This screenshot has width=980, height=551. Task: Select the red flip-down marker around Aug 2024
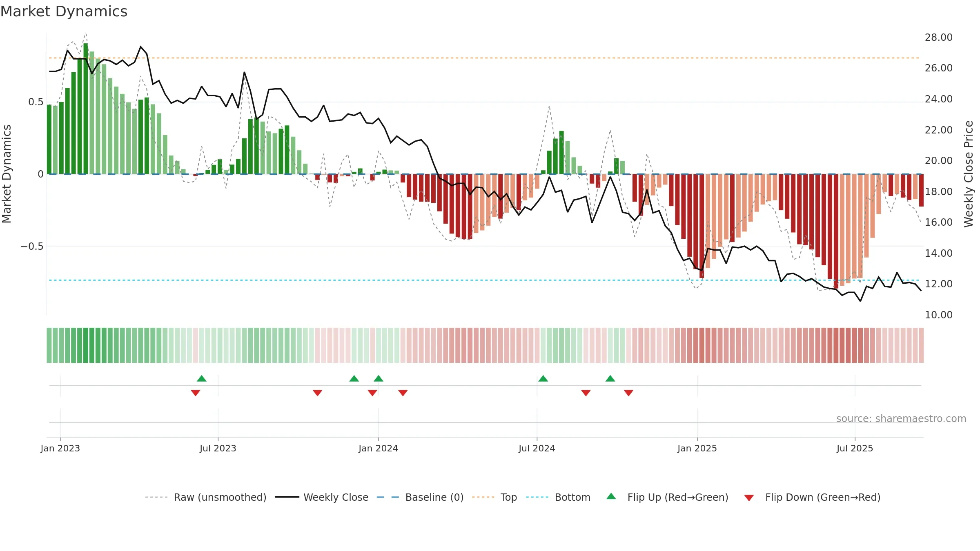[586, 393]
